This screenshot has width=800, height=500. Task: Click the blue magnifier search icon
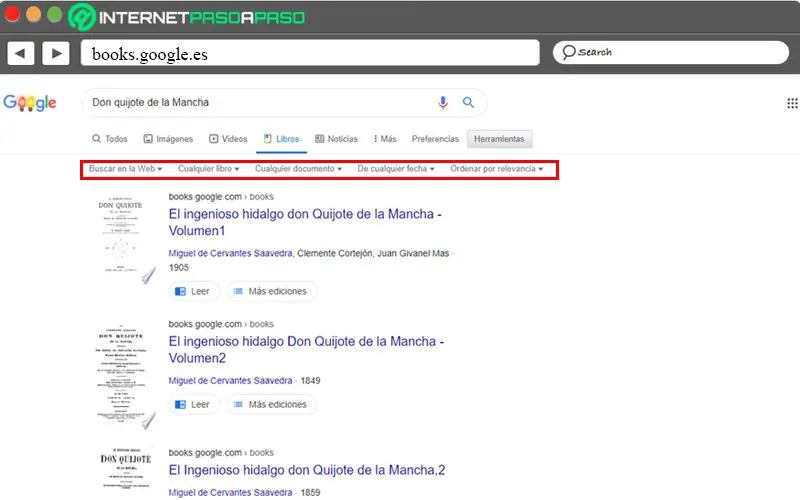point(468,103)
